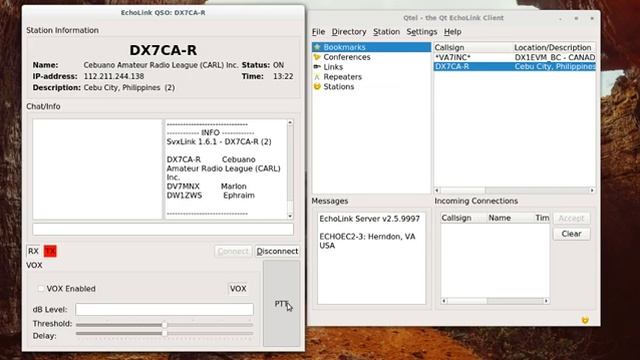Click the station list scroll left arrow
The image size is (640, 360).
click(437, 190)
